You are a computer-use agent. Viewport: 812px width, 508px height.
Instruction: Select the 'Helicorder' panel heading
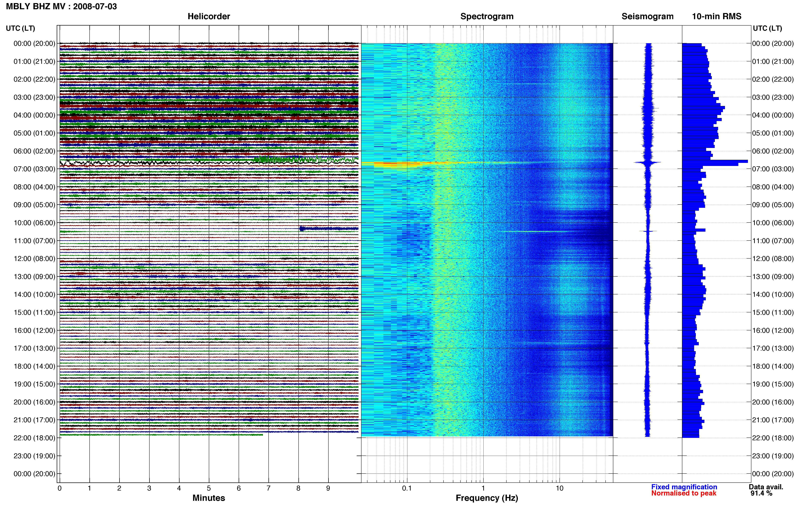tap(209, 16)
